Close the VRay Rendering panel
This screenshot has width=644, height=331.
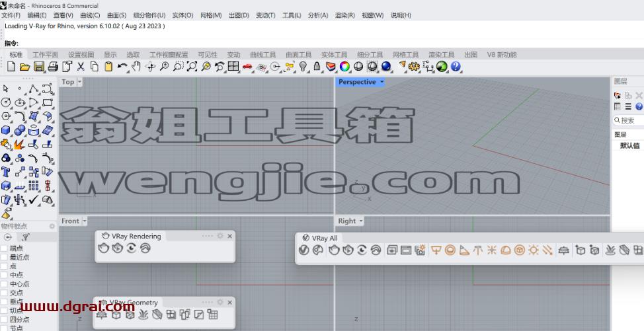tap(230, 237)
